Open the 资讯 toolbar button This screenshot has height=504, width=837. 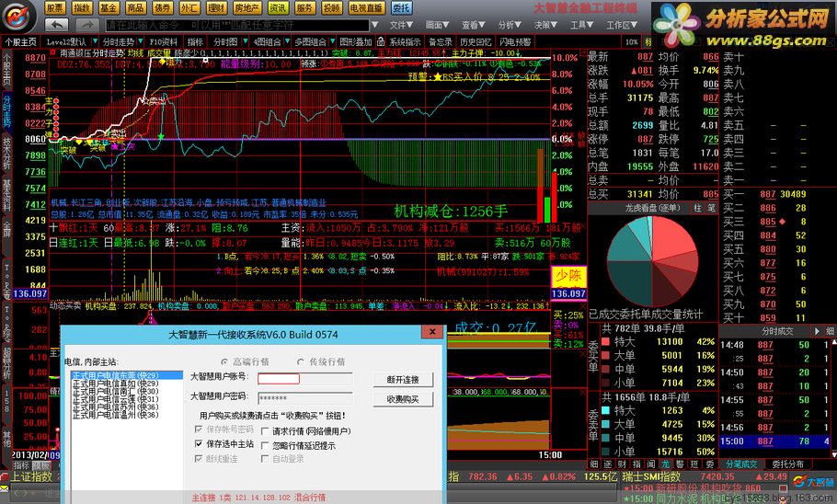pos(278,8)
